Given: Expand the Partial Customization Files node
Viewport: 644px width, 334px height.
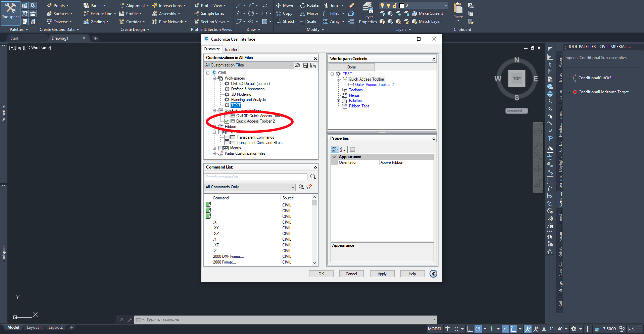Looking at the screenshot, I should [215, 153].
